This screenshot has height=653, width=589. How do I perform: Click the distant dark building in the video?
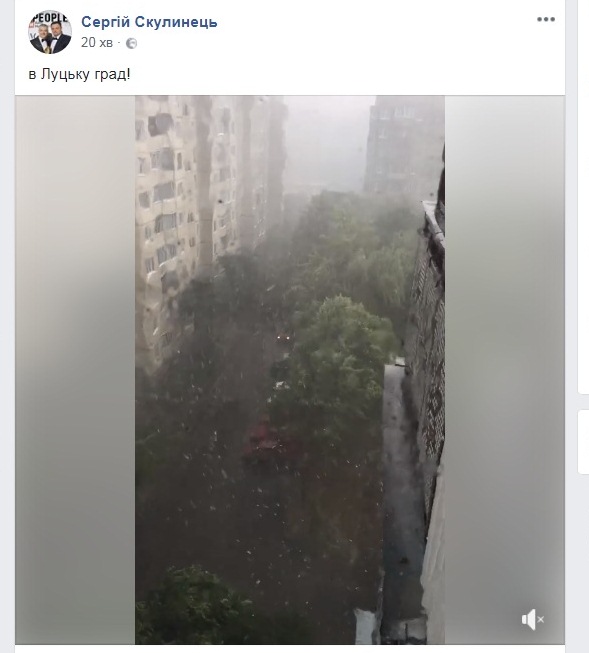[x=403, y=146]
